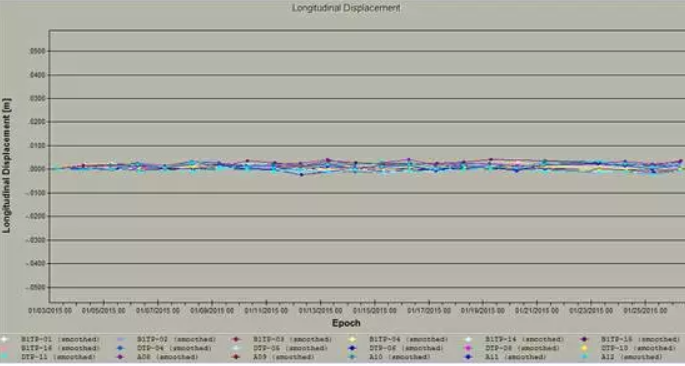Click the DTP-06 dark blue legend marker

[352, 348]
